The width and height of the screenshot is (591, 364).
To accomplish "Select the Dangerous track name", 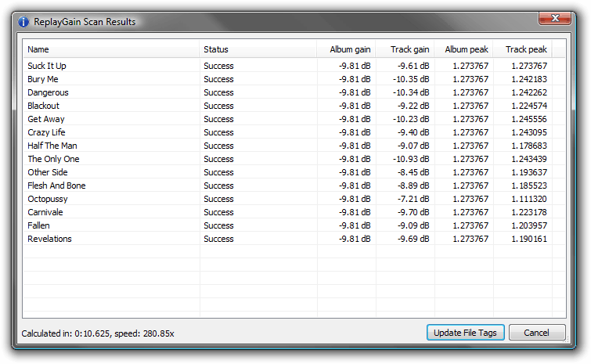I will click(x=48, y=92).
